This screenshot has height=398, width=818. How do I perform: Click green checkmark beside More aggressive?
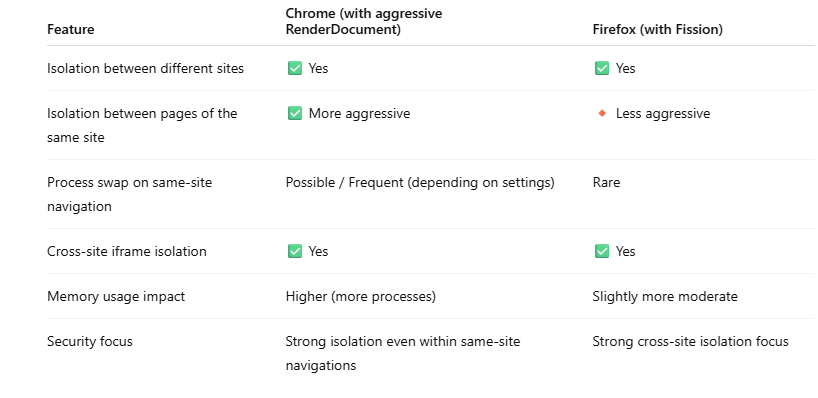point(295,113)
